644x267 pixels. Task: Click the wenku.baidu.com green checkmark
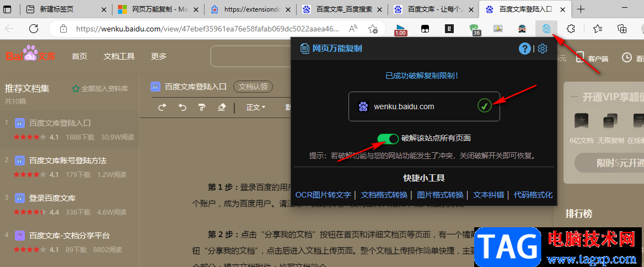click(484, 106)
